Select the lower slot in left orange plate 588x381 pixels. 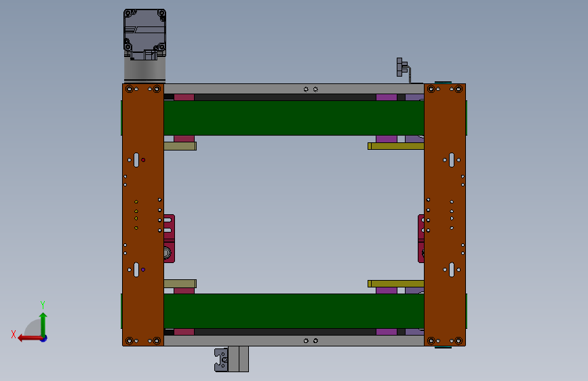pyautogui.click(x=136, y=270)
